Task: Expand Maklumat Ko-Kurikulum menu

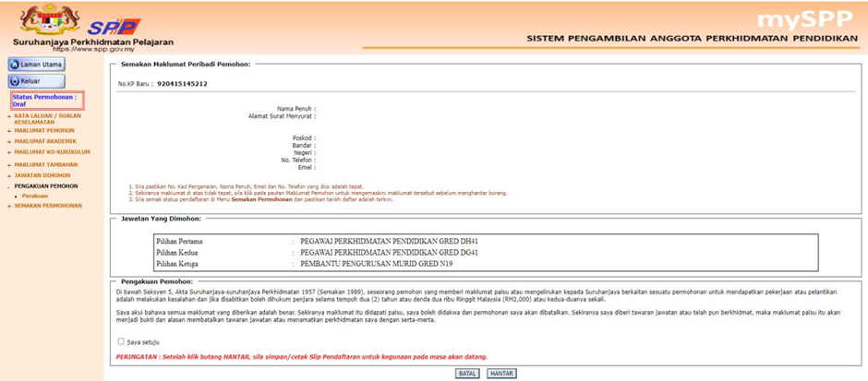Action: click(52, 151)
